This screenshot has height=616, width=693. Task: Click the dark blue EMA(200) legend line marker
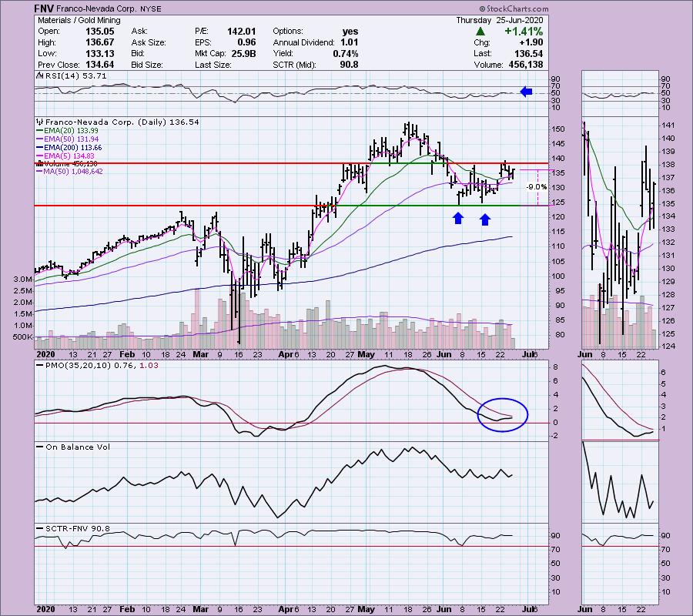(39, 148)
